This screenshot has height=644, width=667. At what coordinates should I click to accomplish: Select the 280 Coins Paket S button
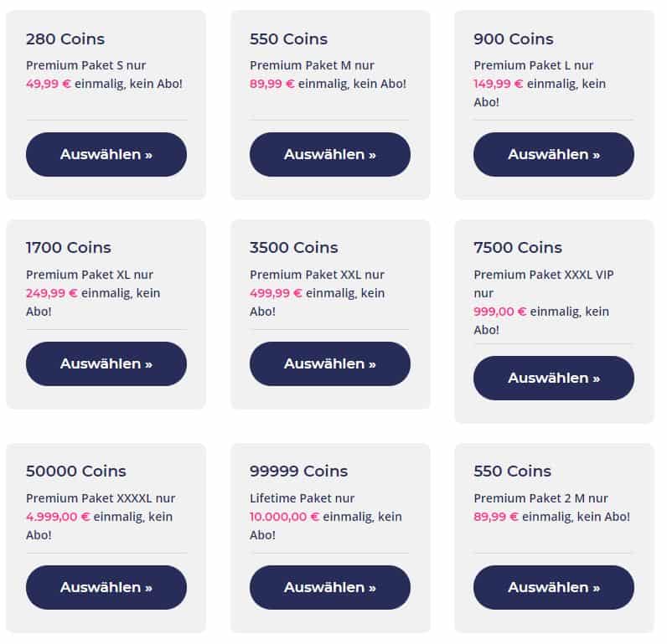[x=106, y=154]
